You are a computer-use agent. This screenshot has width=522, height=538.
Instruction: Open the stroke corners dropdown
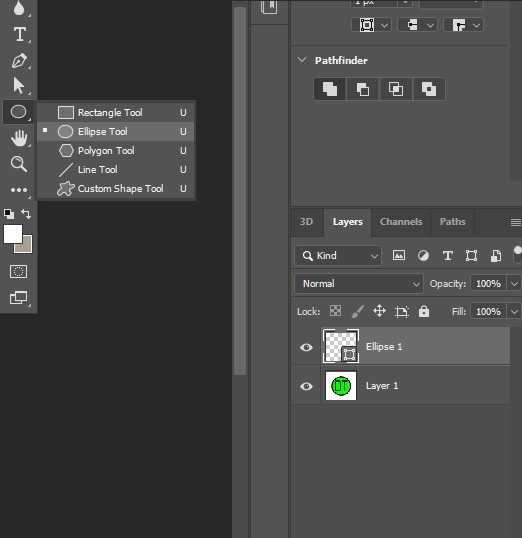pyautogui.click(x=463, y=25)
